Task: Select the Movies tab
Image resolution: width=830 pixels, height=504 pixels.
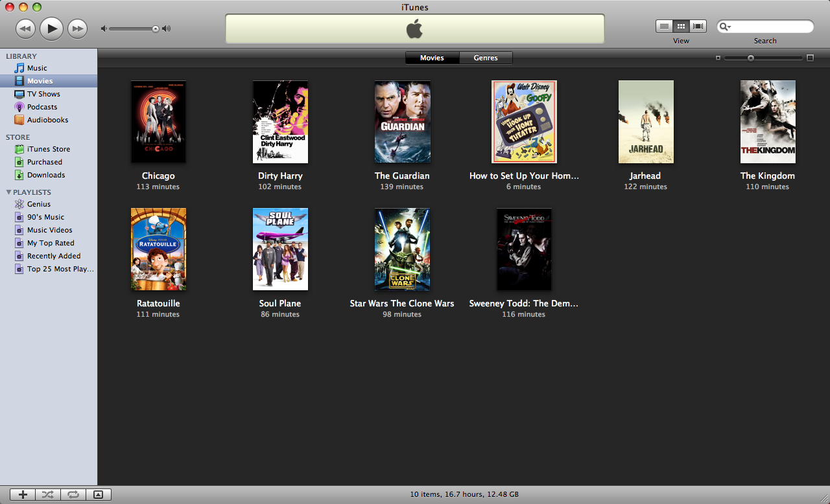Action: pos(432,58)
